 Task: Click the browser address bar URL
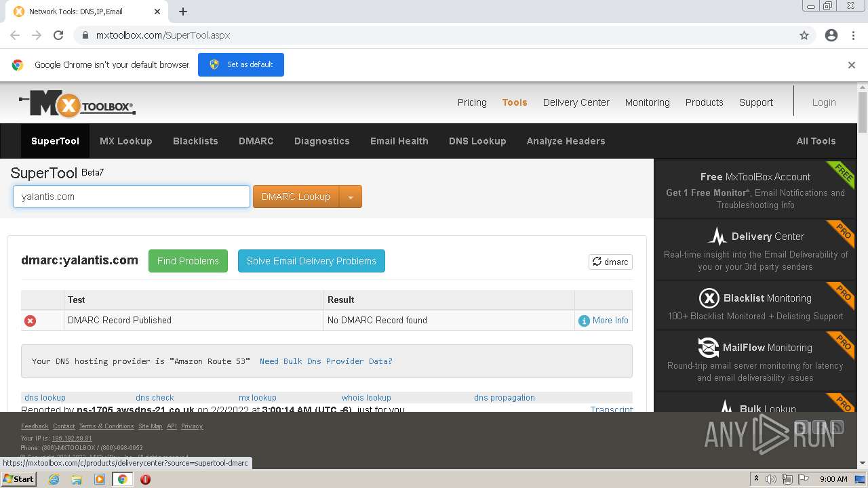click(163, 35)
